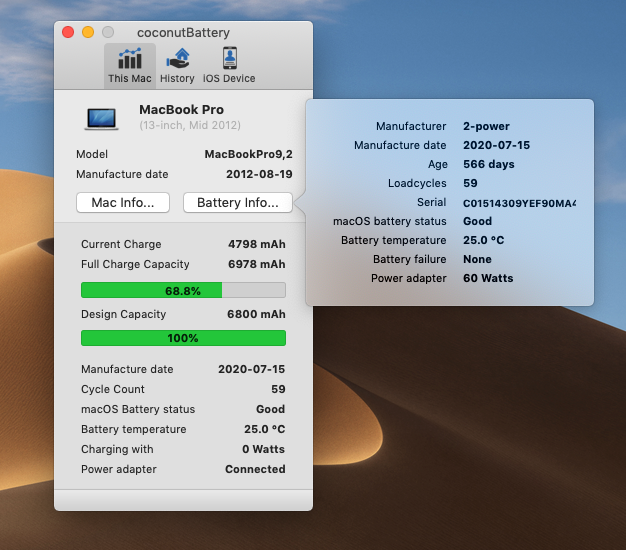626x550 pixels.
Task: Click the MacBook Pro laptop image
Action: click(x=102, y=119)
